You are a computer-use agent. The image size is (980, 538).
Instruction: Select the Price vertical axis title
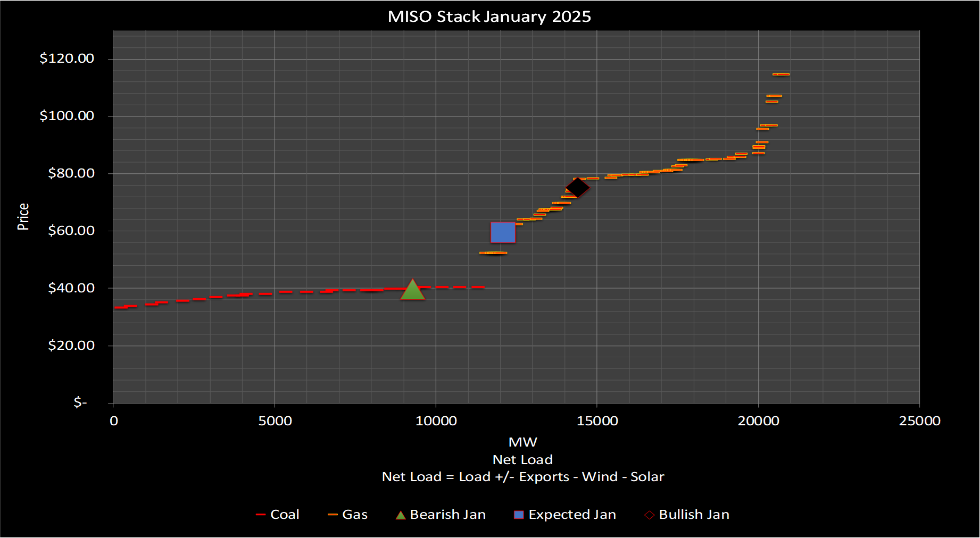tap(23, 216)
